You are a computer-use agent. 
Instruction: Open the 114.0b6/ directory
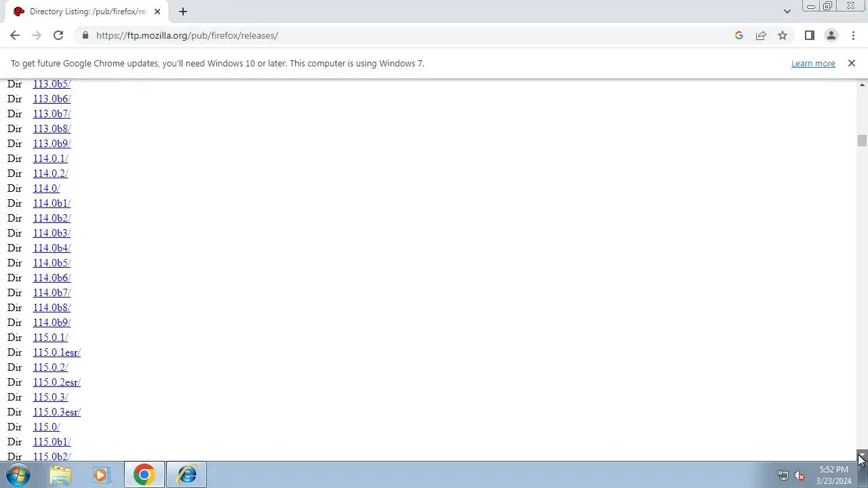click(52, 278)
